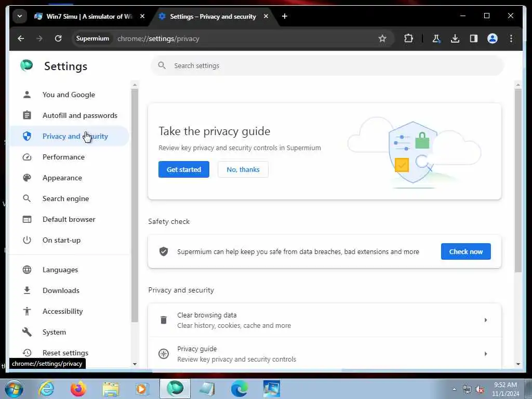Viewport: 532px width, 399px height.
Task: Click the forward navigation arrow
Action: pyautogui.click(x=39, y=38)
